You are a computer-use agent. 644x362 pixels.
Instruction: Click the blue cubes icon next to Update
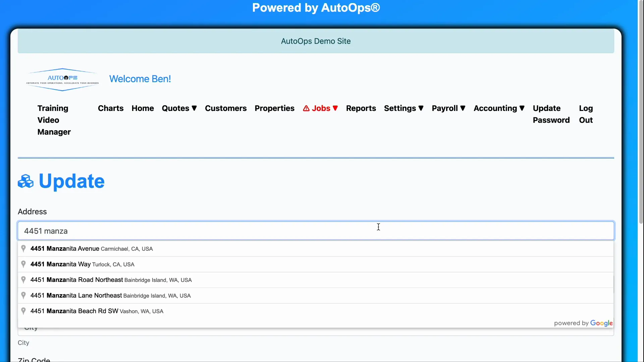25,181
